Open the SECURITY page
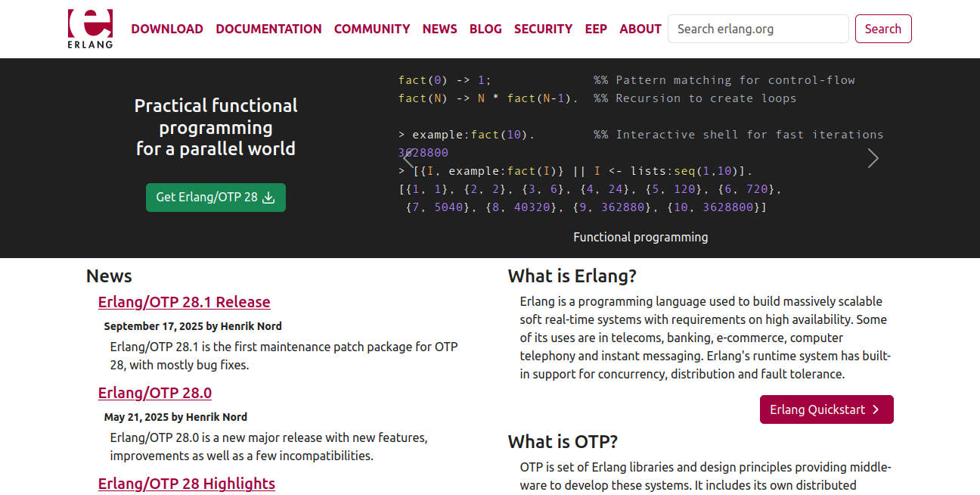 point(543,29)
